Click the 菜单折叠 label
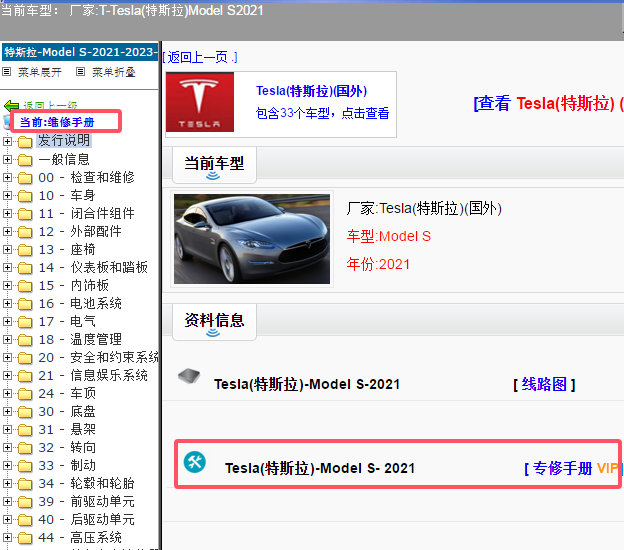Viewport: 624px width, 550px height. click(114, 72)
